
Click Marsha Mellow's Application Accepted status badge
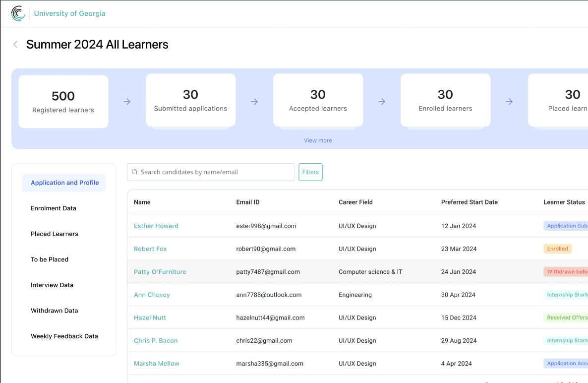(566, 364)
